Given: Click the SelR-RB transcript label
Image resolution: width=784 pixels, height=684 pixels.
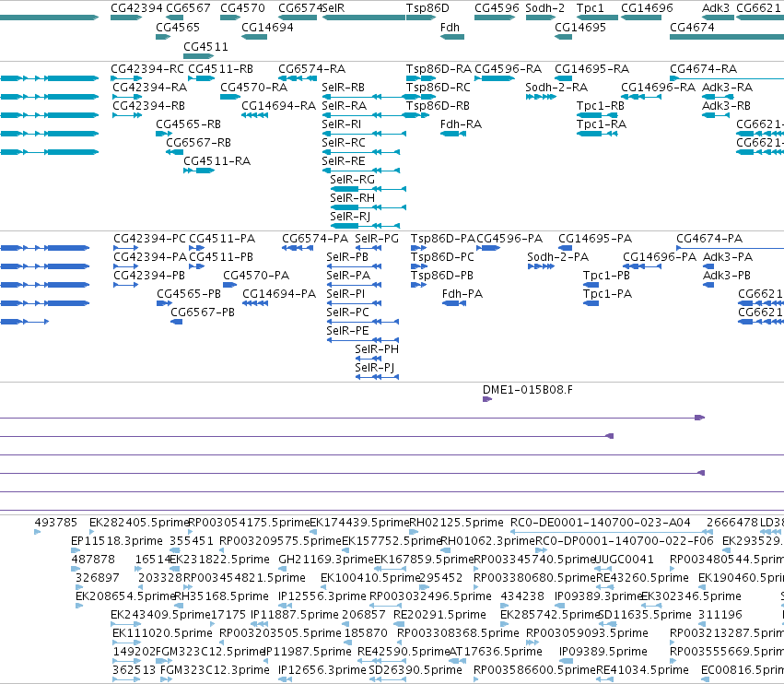Looking at the screenshot, I should point(343,88).
